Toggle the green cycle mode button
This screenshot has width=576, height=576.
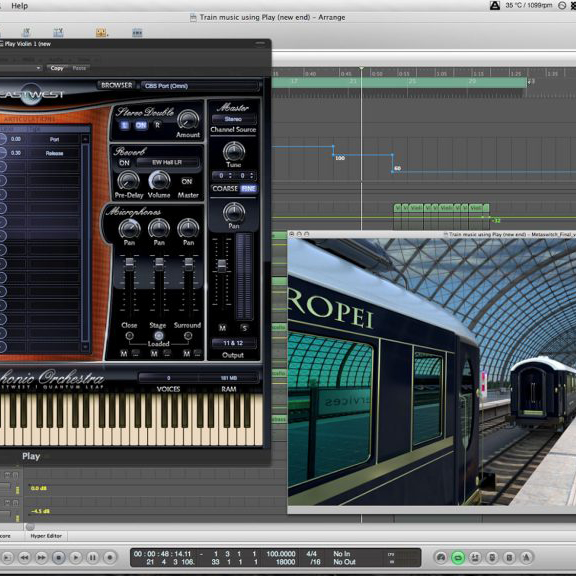[458, 558]
